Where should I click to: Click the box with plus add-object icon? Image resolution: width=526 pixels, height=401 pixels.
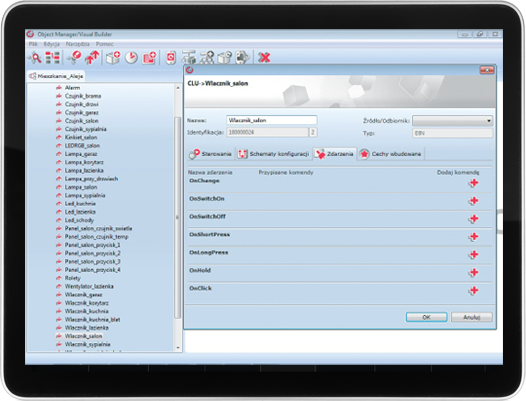coord(113,58)
